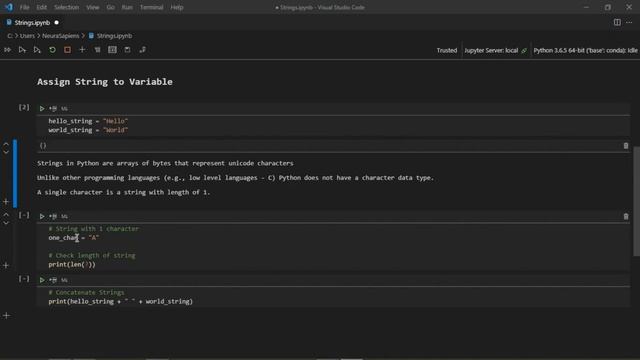Viewport: 640px width, 360px height.
Task: Convert Concatenate Strings cell to markdown
Action: tap(64, 280)
